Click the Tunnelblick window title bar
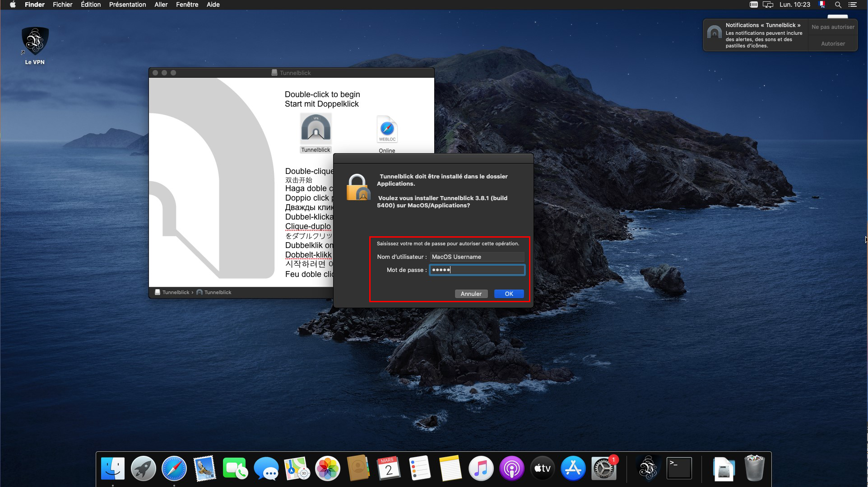The image size is (868, 487). tap(292, 73)
